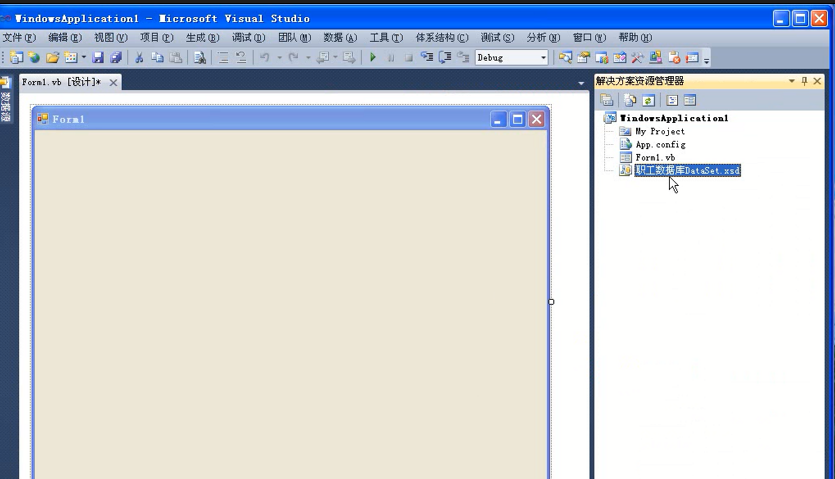Open the 体系结构(C) menu
Viewport: 835px width, 479px height.
click(x=442, y=38)
